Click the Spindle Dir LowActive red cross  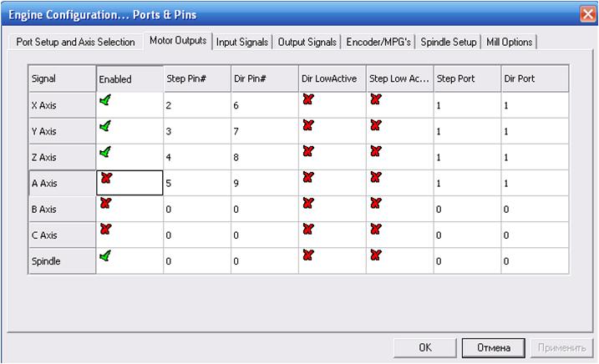[308, 255]
